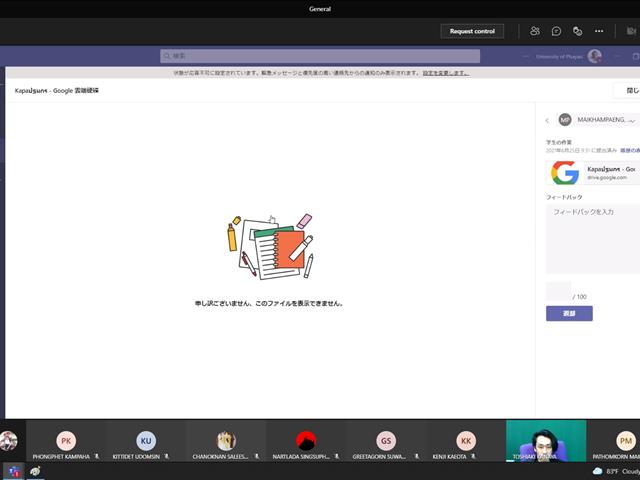Image resolution: width=640 pixels, height=480 pixels.
Task: Select PHONGPHET KAMPAHA participant tile
Action: coord(66,441)
